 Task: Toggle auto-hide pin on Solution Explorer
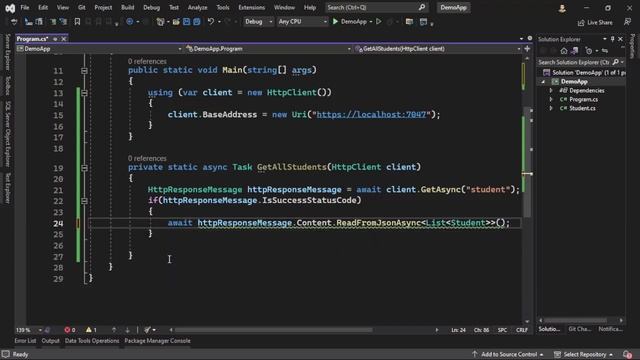612,39
